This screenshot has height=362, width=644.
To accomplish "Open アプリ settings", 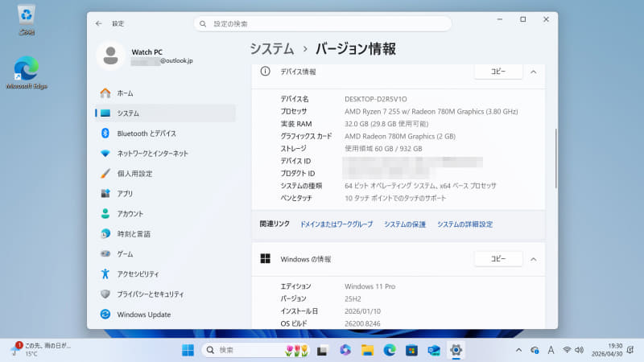I will [x=165, y=194].
